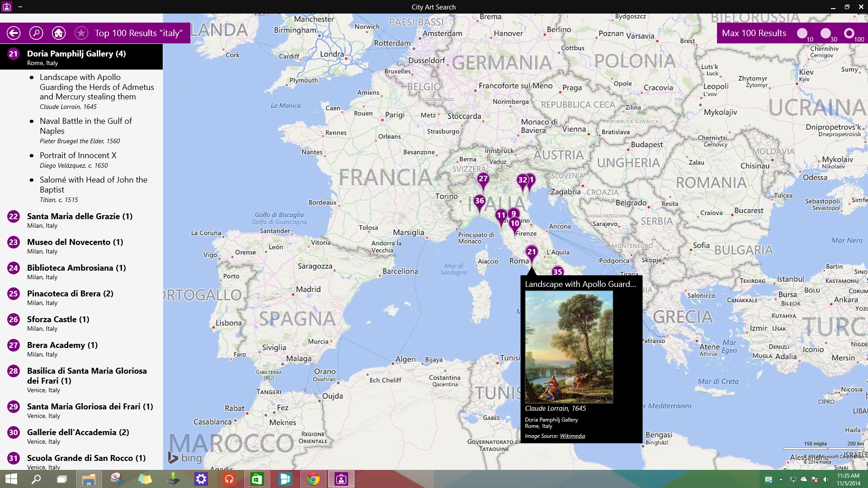This screenshot has height=488, width=868.
Task: Open the teal tiles app on taskbar
Action: 285,479
